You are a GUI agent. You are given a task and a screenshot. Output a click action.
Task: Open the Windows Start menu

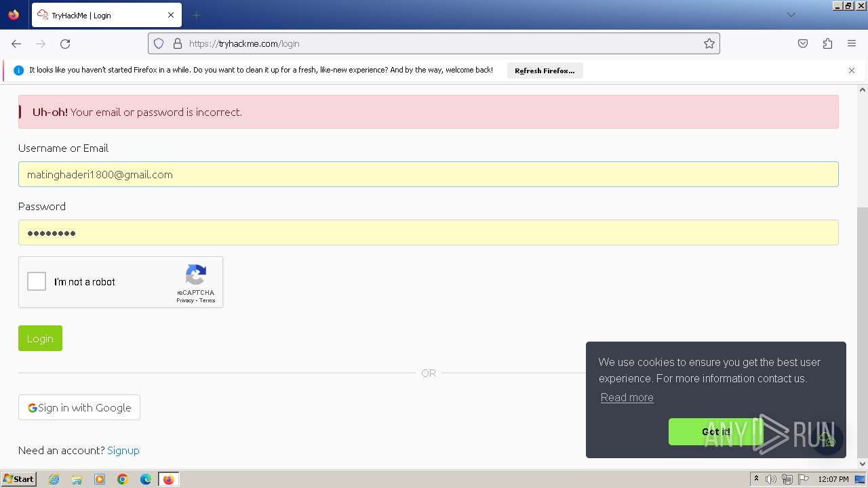pyautogui.click(x=19, y=479)
